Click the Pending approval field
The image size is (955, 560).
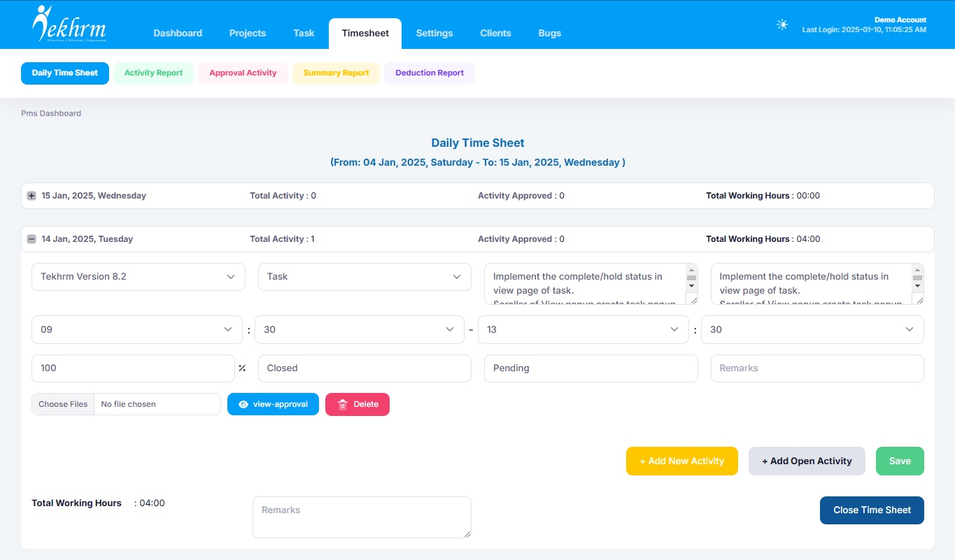pyautogui.click(x=591, y=368)
